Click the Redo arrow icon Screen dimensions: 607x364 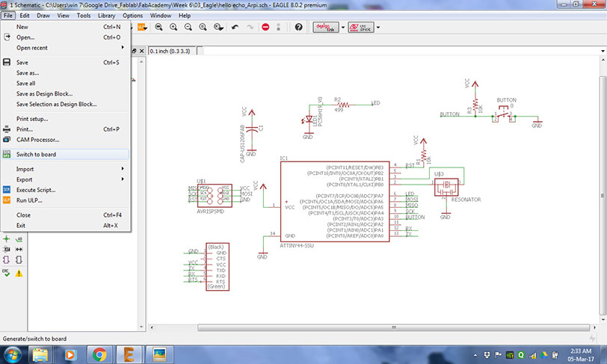pos(250,27)
